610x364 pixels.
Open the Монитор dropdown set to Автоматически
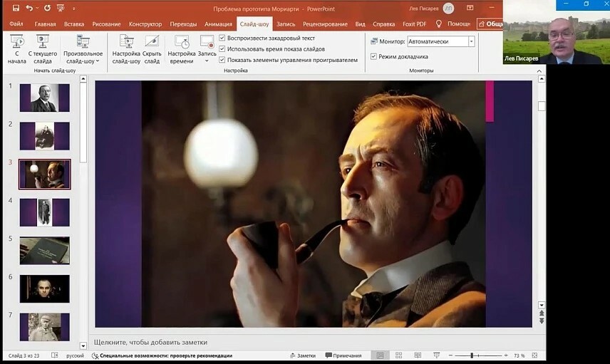point(472,41)
